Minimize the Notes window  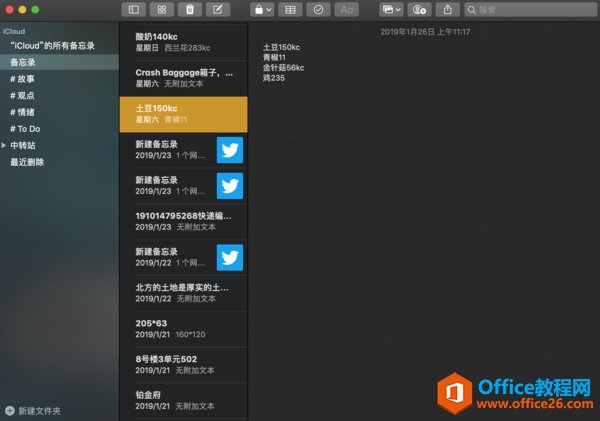coord(22,10)
